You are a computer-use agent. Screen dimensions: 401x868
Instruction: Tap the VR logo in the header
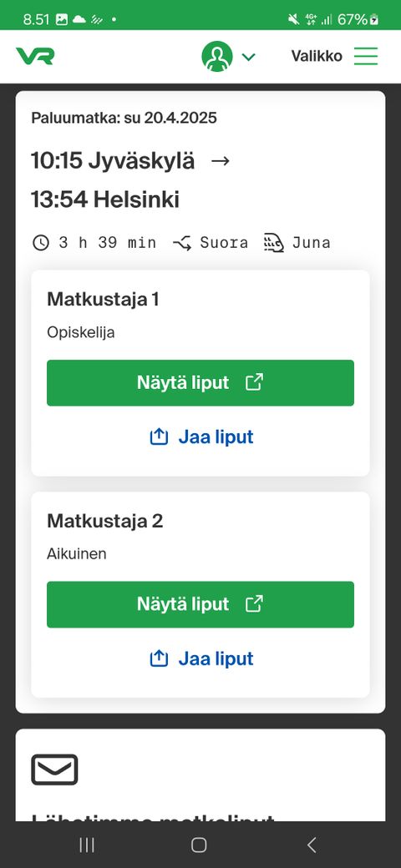[x=35, y=56]
